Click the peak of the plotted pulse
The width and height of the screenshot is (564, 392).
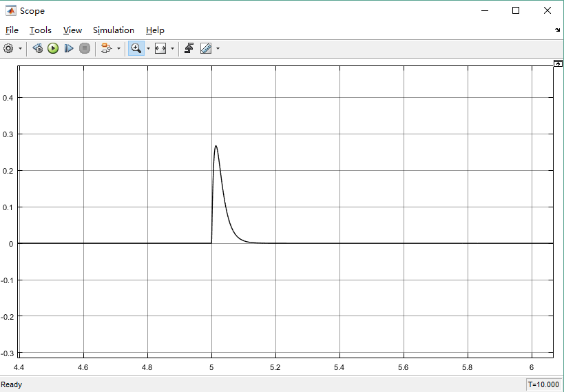(x=216, y=146)
